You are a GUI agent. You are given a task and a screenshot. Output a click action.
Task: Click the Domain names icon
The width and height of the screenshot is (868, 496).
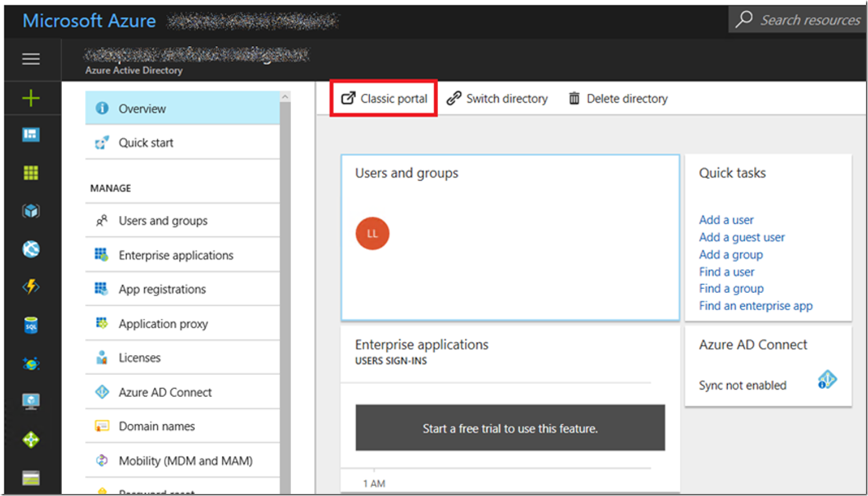coord(102,426)
